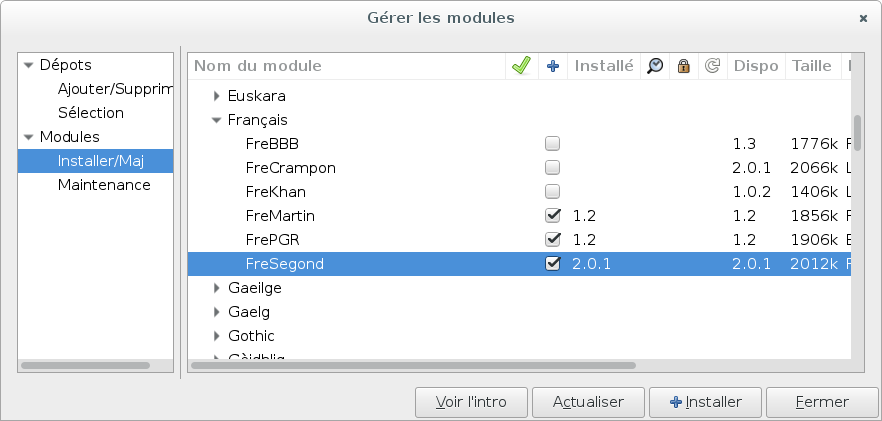Click the Actualiser button
Screen dimensions: 882x421
coord(588,402)
